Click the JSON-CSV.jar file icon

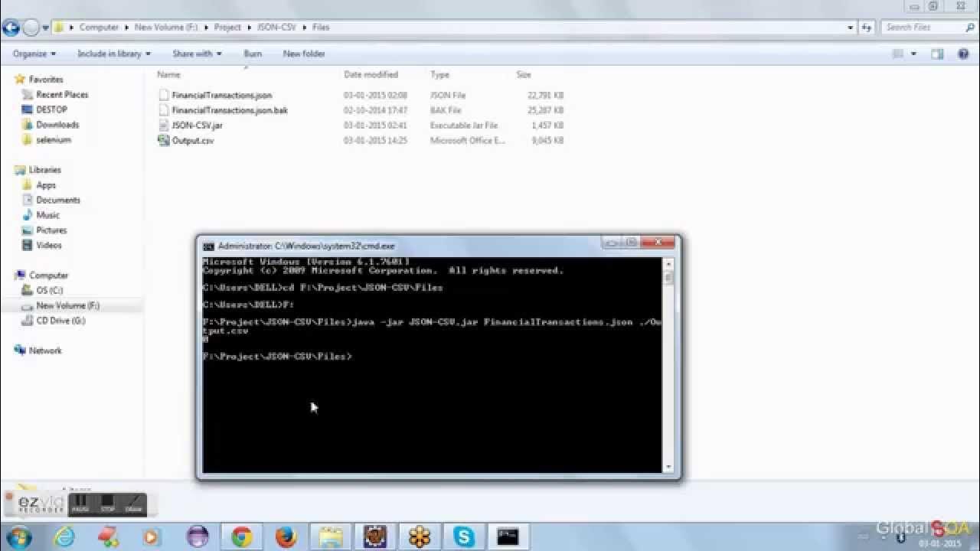[163, 125]
